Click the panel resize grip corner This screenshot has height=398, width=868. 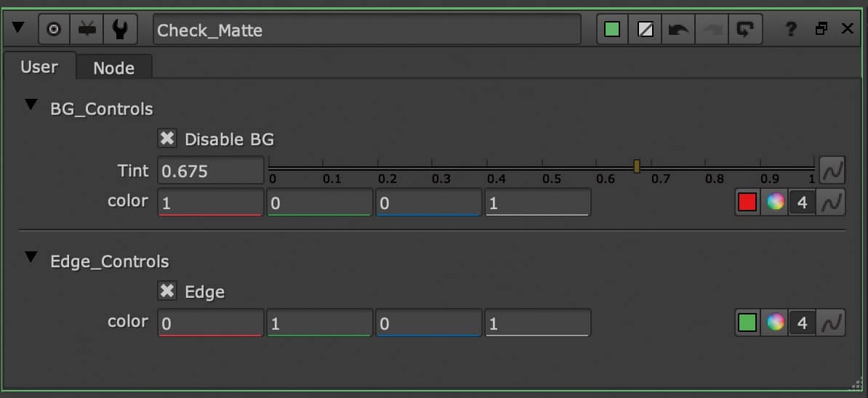click(x=857, y=383)
